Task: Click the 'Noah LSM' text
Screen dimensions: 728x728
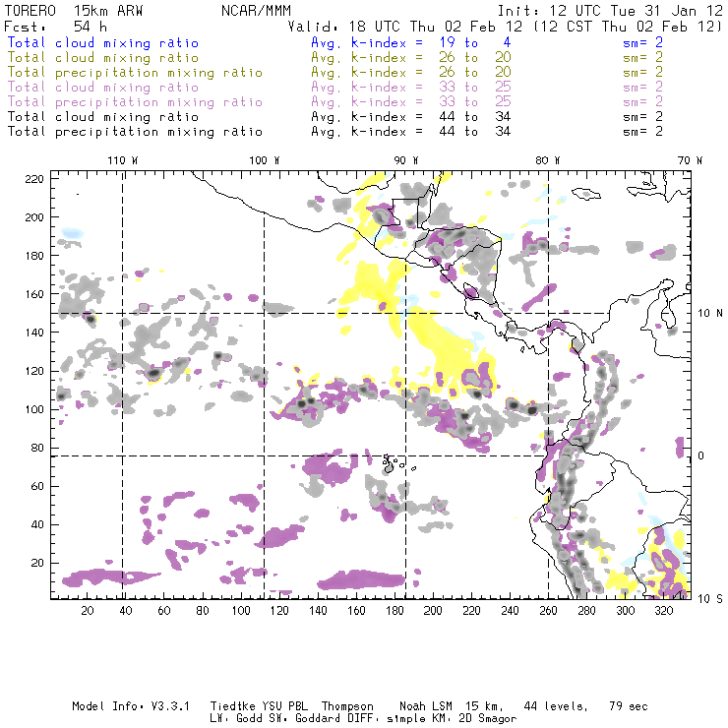Action: pyautogui.click(x=426, y=706)
